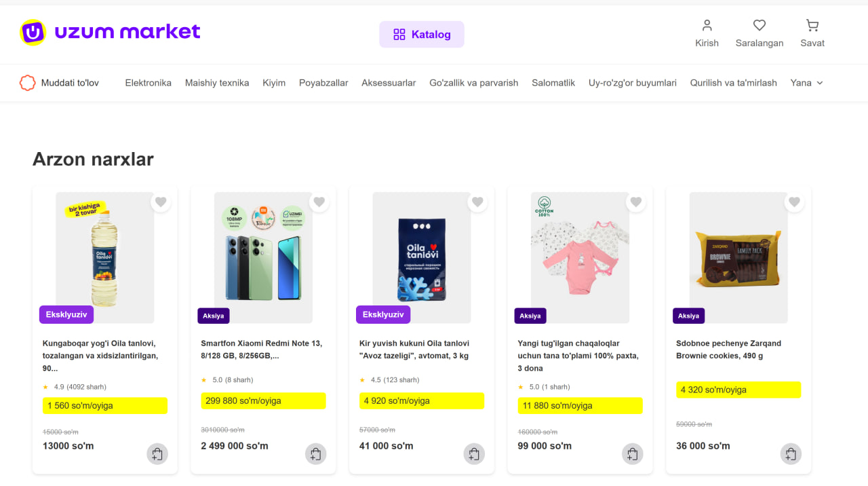Go to Go'zallik va parvarish category

(473, 83)
